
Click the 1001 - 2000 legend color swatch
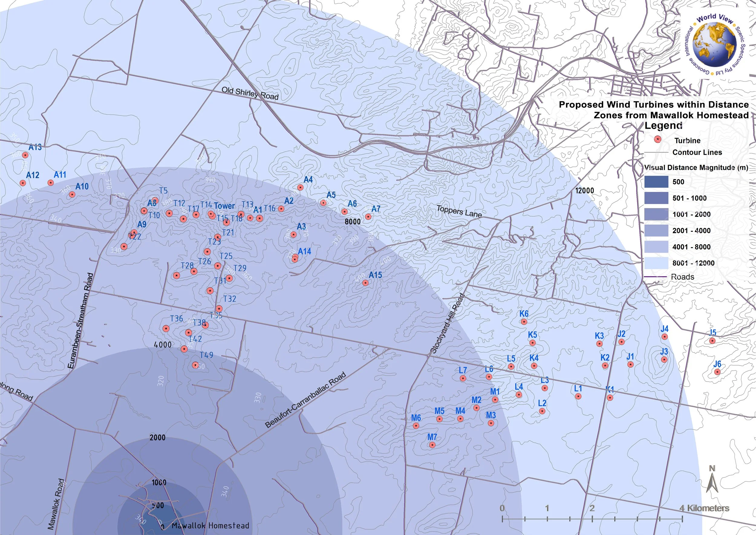point(656,214)
